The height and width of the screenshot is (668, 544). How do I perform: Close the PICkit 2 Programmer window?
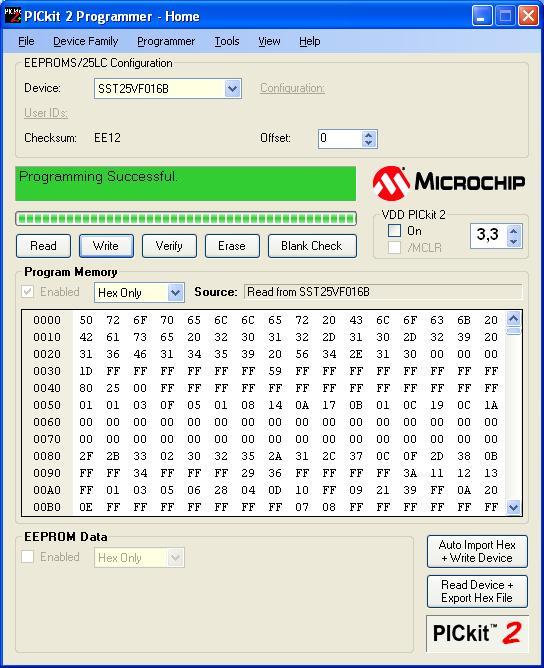pos(528,16)
